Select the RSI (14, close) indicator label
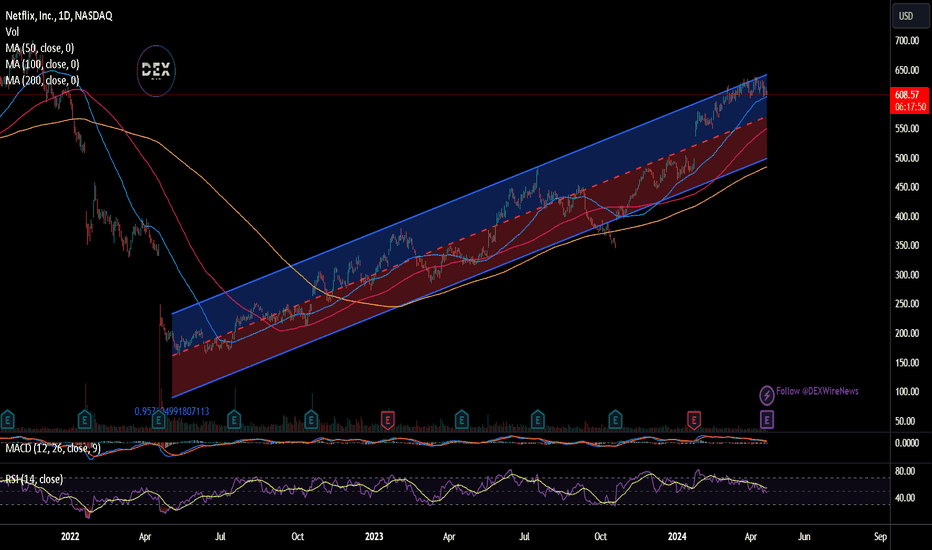Viewport: 932px width, 550px height. (x=34, y=479)
